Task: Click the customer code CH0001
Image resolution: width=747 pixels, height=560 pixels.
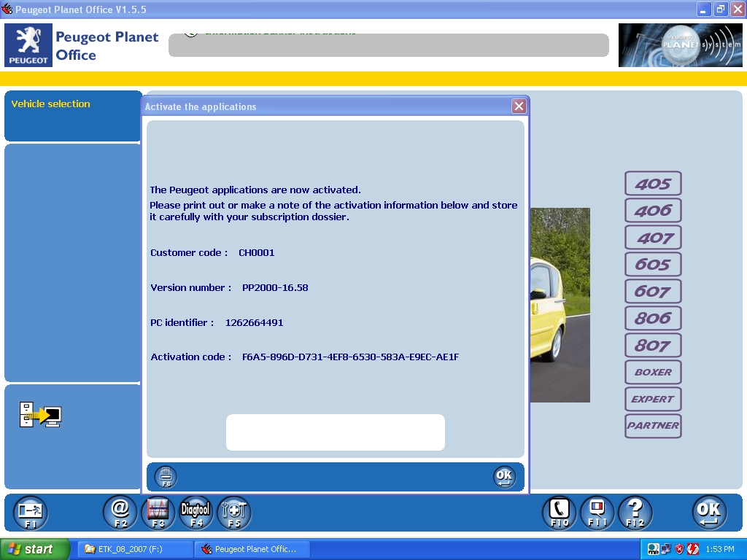Action: click(x=256, y=253)
